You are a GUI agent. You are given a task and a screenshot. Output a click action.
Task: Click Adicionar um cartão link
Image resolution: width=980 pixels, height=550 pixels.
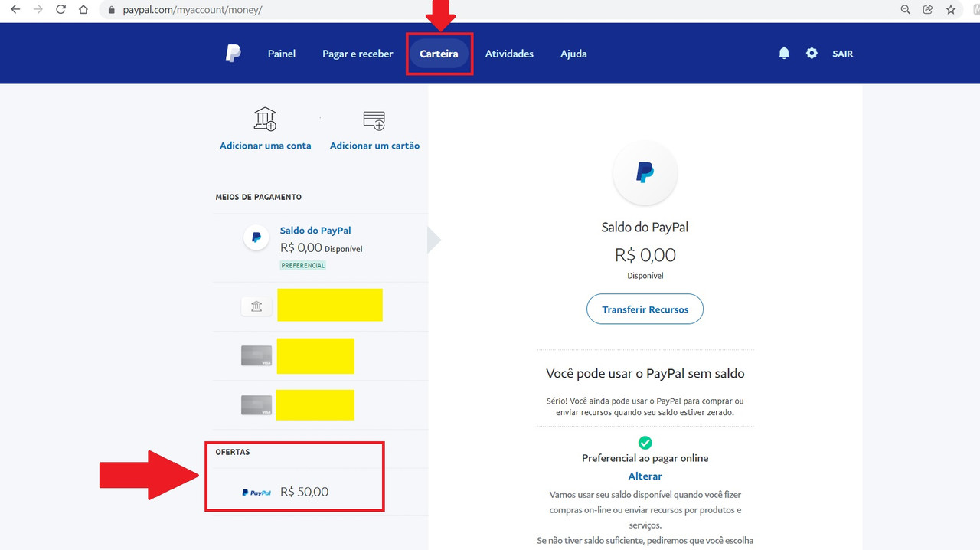(x=374, y=146)
